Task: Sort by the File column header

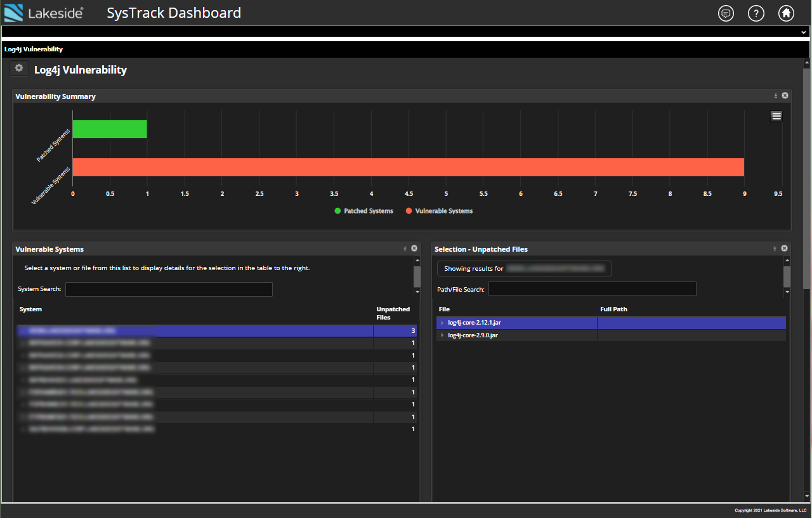Action: pos(444,309)
